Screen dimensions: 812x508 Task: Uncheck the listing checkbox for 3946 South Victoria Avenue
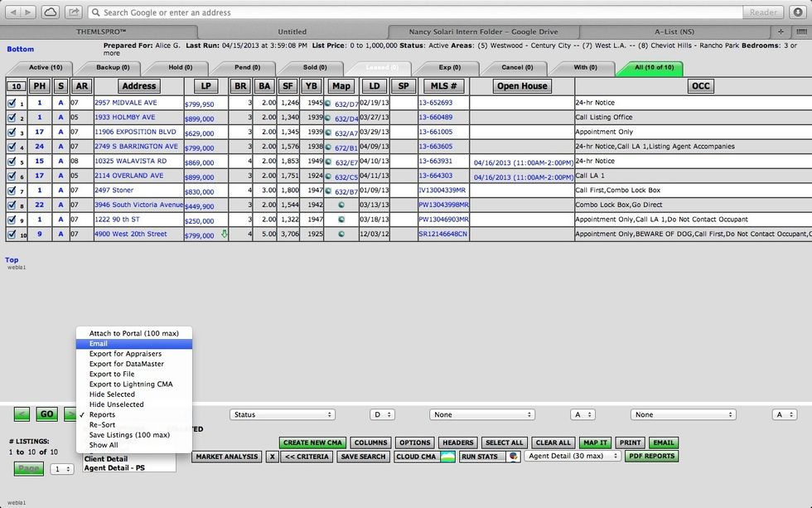click(12, 205)
